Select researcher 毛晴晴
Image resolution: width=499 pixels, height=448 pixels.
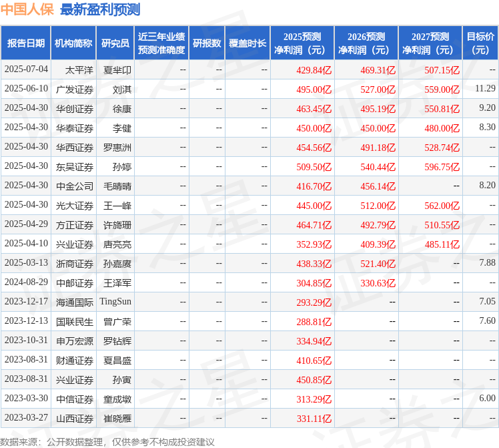pos(117,186)
